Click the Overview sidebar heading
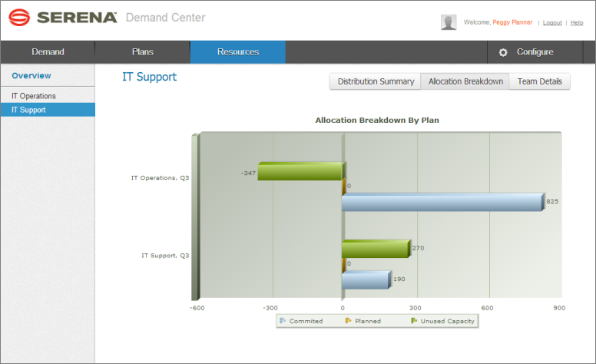Image resolution: width=596 pixels, height=364 pixels. coord(31,76)
